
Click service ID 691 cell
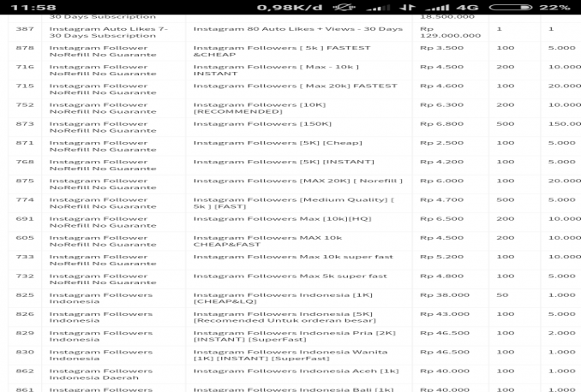tap(25, 219)
